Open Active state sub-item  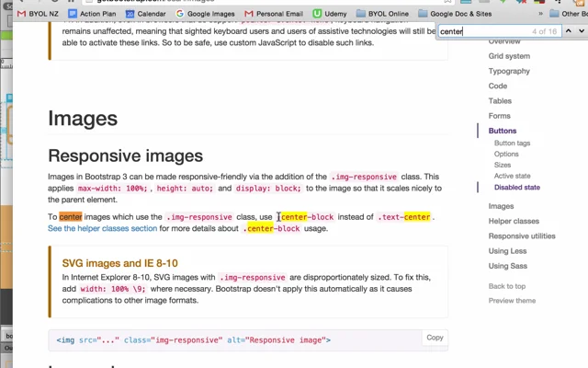click(x=512, y=176)
